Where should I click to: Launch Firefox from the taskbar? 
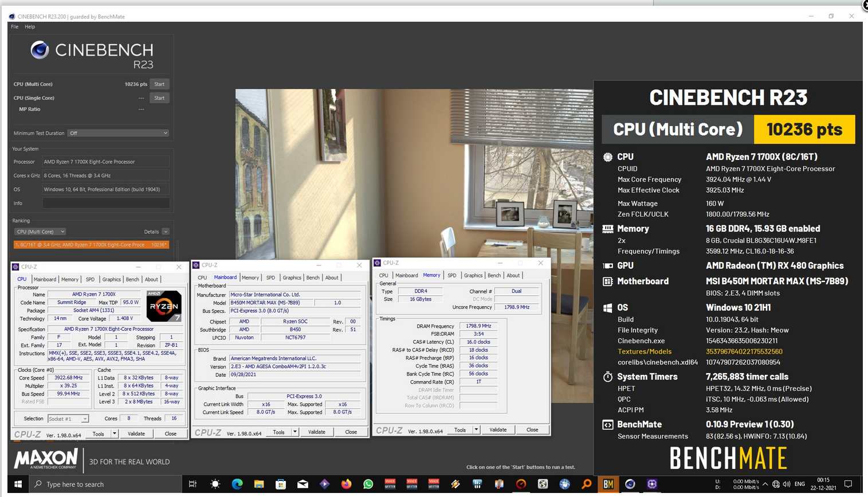[347, 484]
